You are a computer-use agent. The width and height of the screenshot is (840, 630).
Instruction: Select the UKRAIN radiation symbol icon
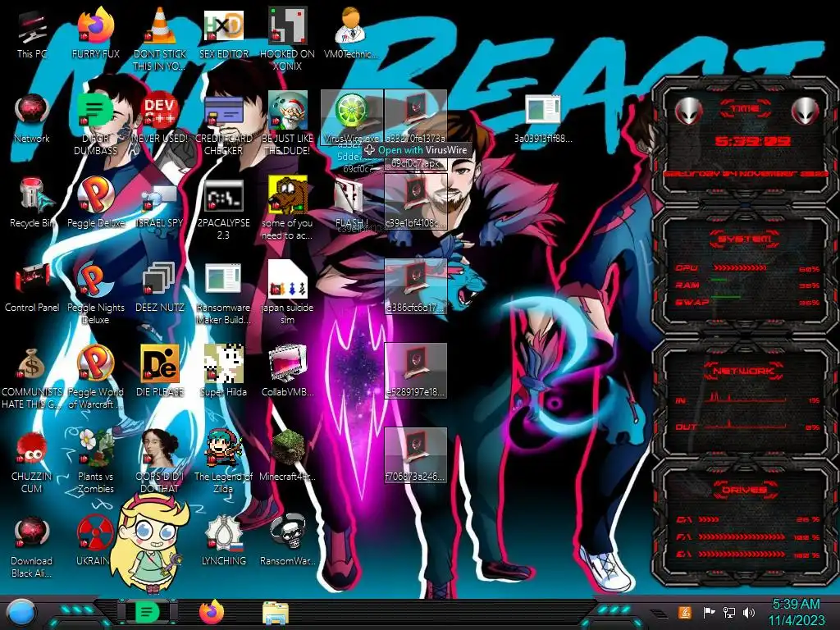[x=95, y=541]
